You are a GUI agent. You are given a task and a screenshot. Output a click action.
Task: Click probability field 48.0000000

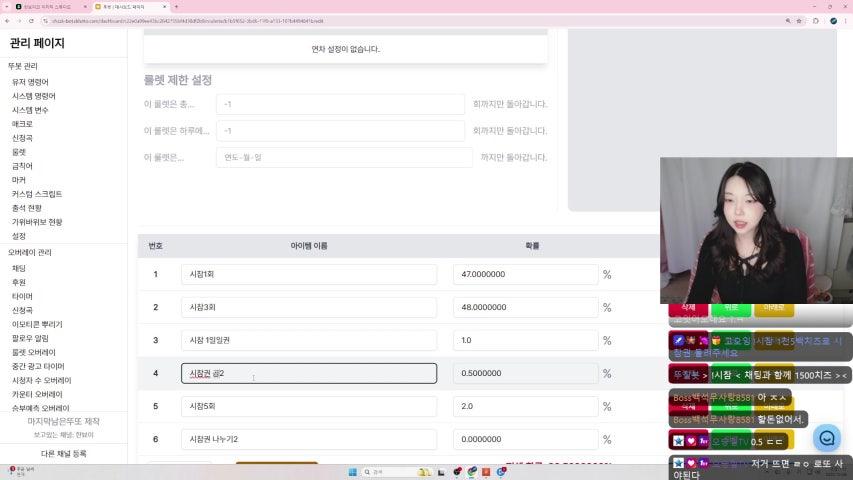(526, 307)
